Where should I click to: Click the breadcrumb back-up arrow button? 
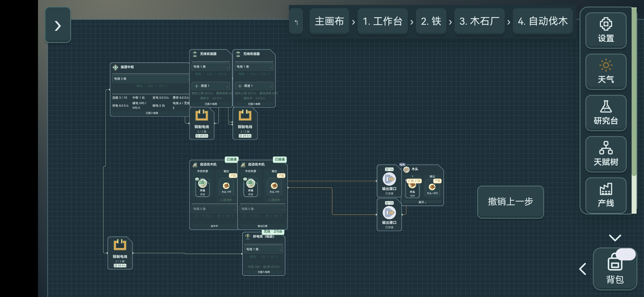tap(296, 22)
